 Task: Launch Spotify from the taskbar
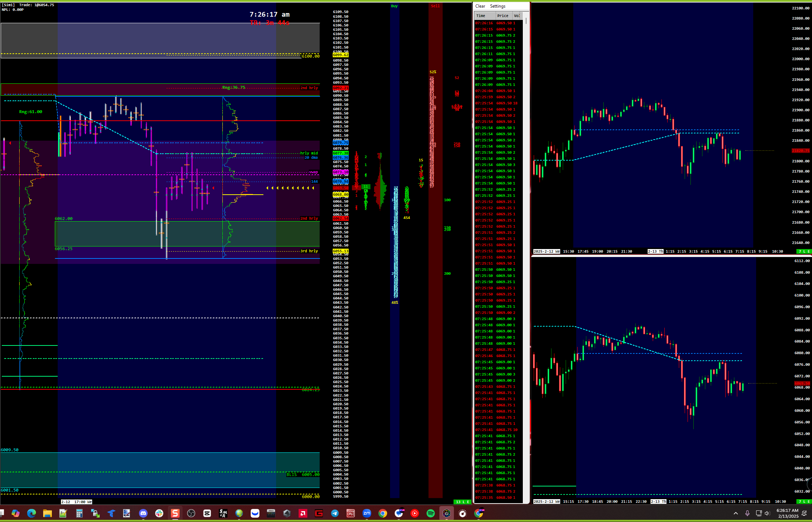[x=431, y=513]
